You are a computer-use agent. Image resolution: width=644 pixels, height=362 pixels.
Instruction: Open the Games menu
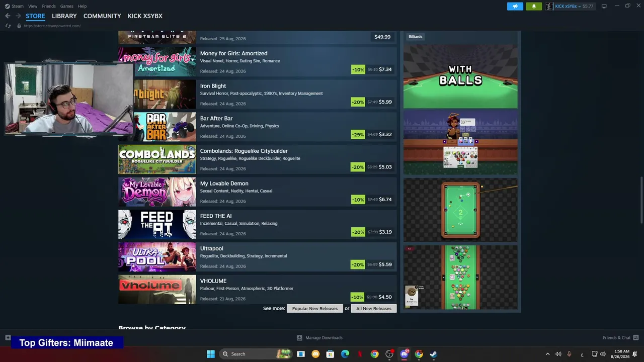(x=66, y=6)
